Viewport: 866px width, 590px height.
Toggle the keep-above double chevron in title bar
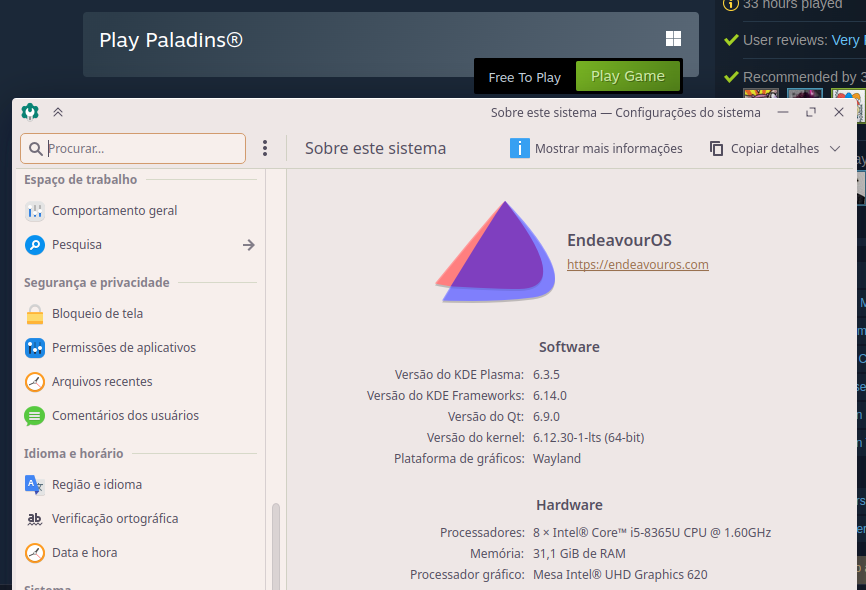click(58, 113)
